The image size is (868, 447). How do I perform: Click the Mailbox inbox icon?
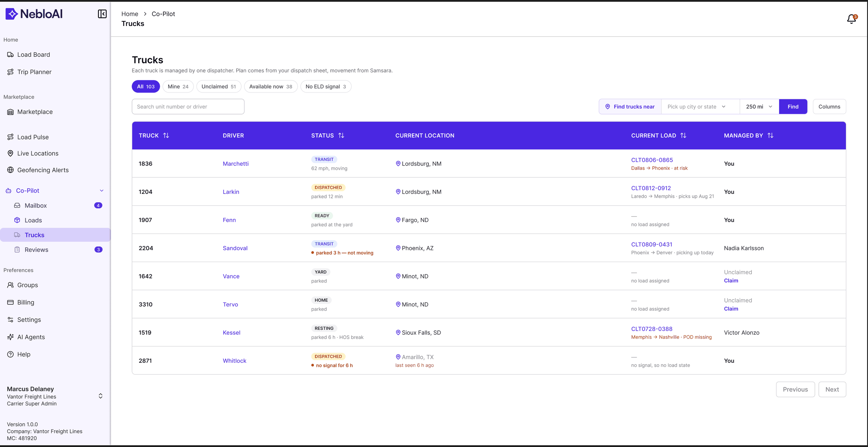tap(17, 205)
